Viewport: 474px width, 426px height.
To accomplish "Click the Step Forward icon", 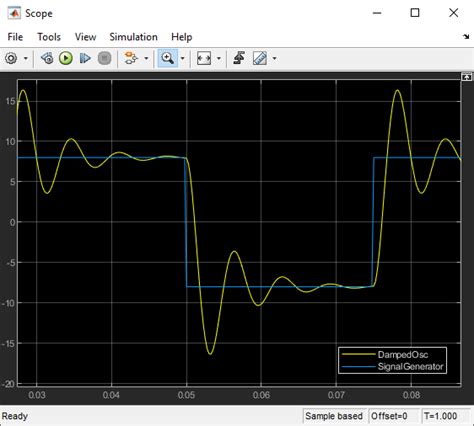I will 85,58.
